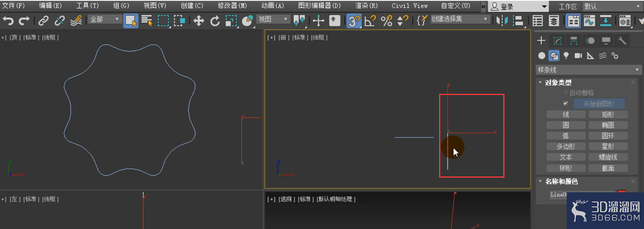Click the Select and Place tool
Image resolution: width=644 pixels, height=229 pixels.
pyautogui.click(x=247, y=20)
